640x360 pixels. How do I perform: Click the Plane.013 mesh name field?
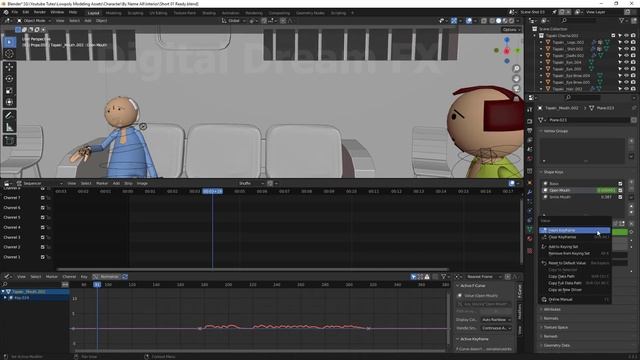[x=588, y=120]
